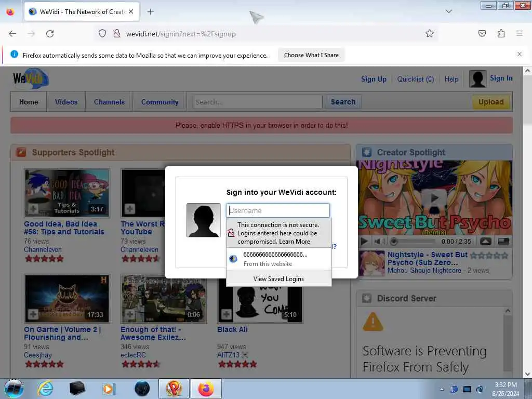Select the saved login 6666666... entry
Image resolution: width=532 pixels, height=399 pixels.
[279, 259]
